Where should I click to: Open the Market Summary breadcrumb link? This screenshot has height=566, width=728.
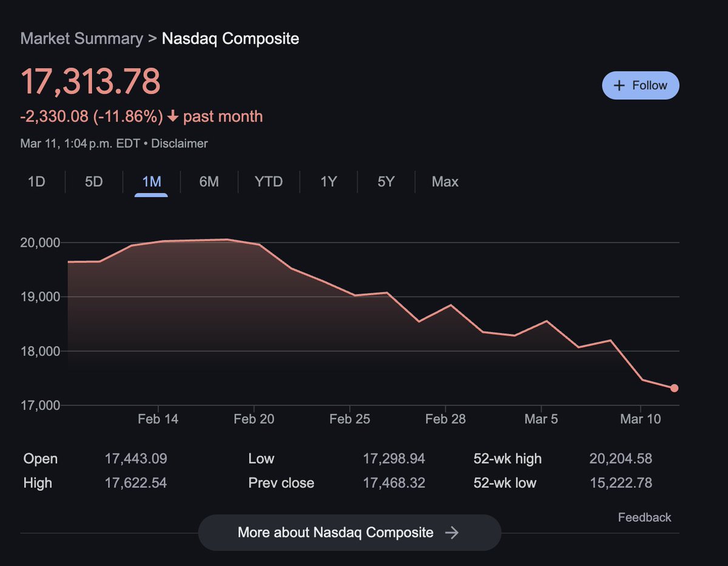coord(81,38)
